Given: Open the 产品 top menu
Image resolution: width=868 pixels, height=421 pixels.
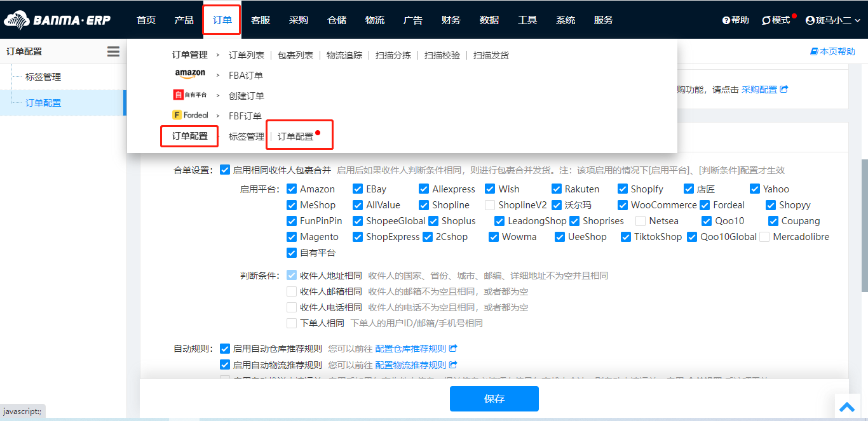Looking at the screenshot, I should tap(184, 20).
